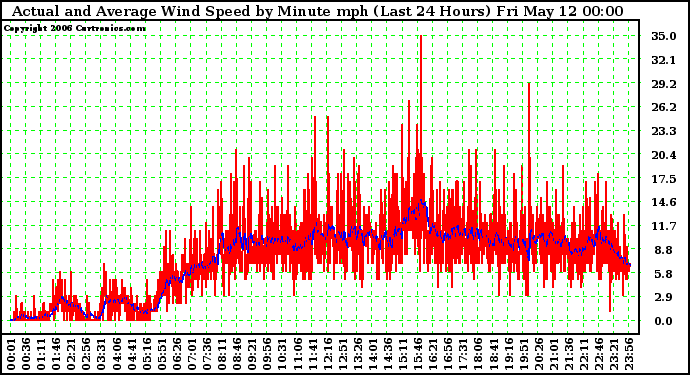Click the 11.7 y-axis label
Screen dimensions: 690x375
664,226
